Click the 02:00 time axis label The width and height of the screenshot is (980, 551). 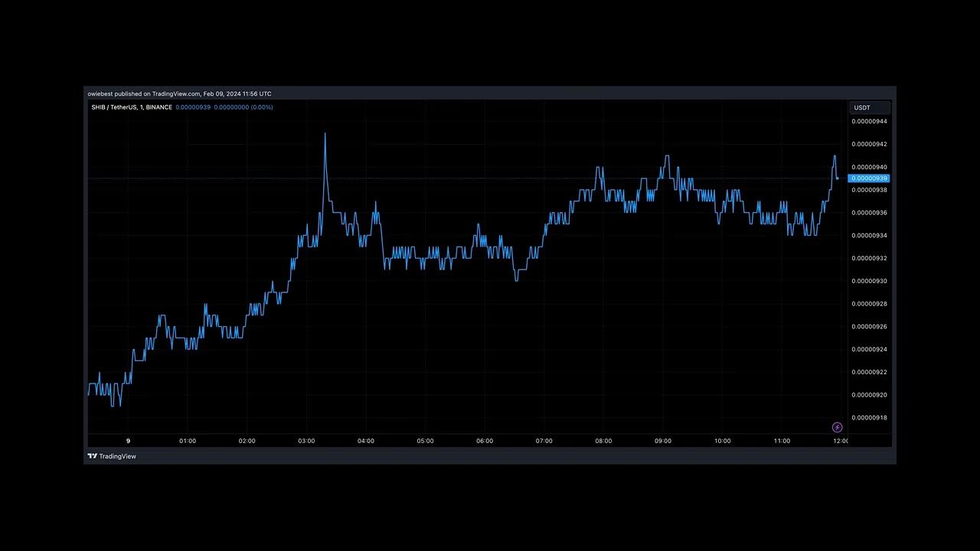[247, 441]
